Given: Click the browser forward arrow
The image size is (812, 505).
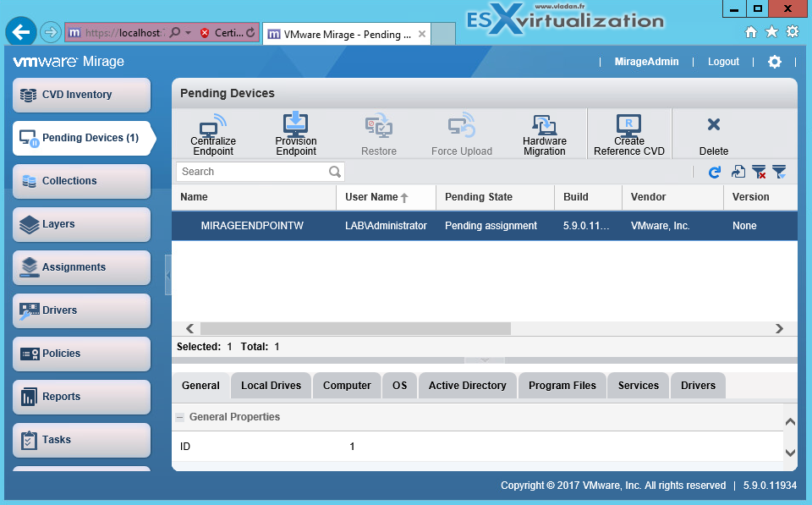Looking at the screenshot, I should [50, 33].
